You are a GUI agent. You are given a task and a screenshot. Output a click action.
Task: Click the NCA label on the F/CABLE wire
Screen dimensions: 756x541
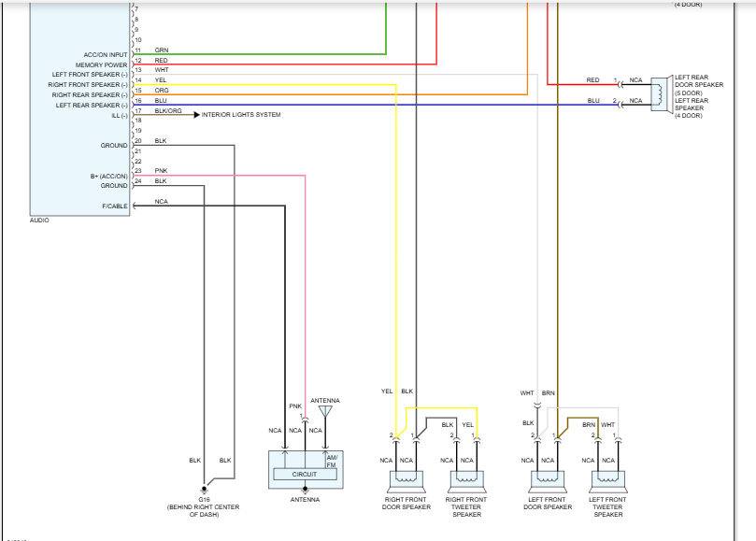point(161,202)
